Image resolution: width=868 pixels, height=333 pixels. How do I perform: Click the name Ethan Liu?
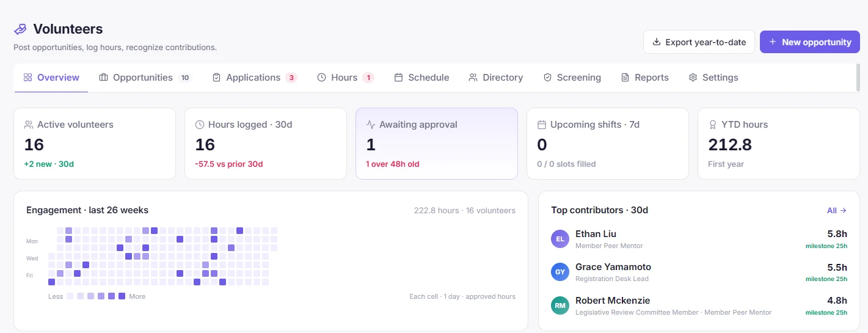pyautogui.click(x=596, y=234)
